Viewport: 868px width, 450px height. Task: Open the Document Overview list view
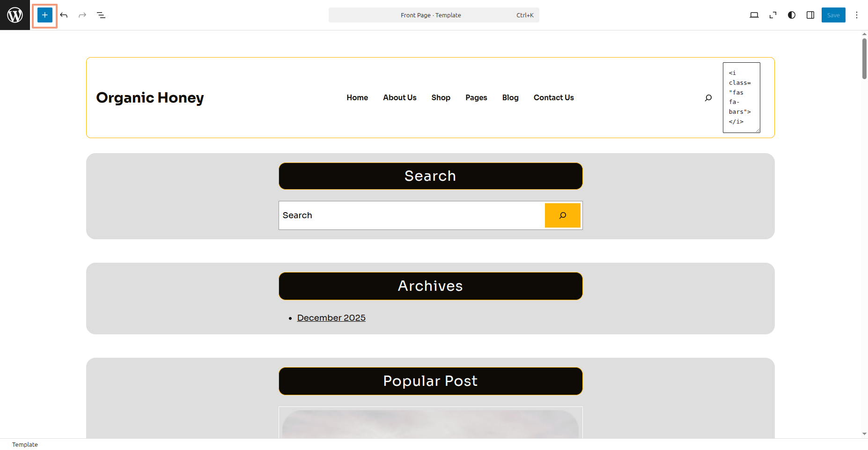[x=101, y=15]
